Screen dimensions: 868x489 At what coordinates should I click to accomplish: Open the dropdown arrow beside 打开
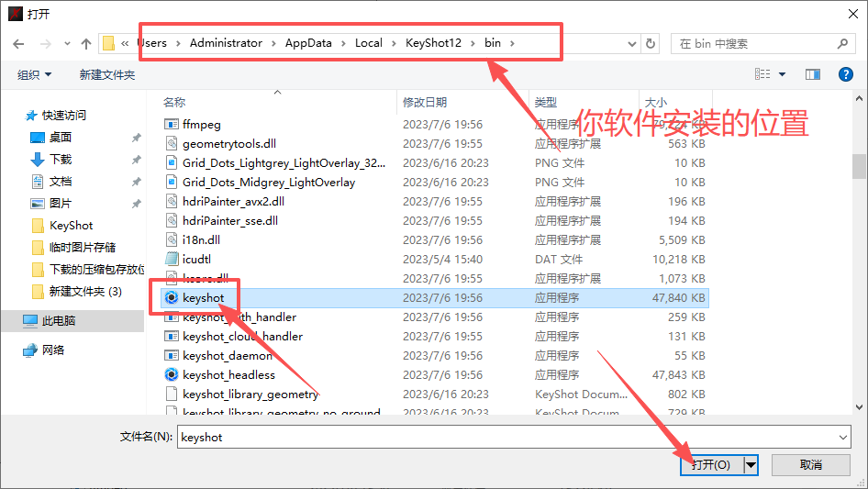[751, 464]
